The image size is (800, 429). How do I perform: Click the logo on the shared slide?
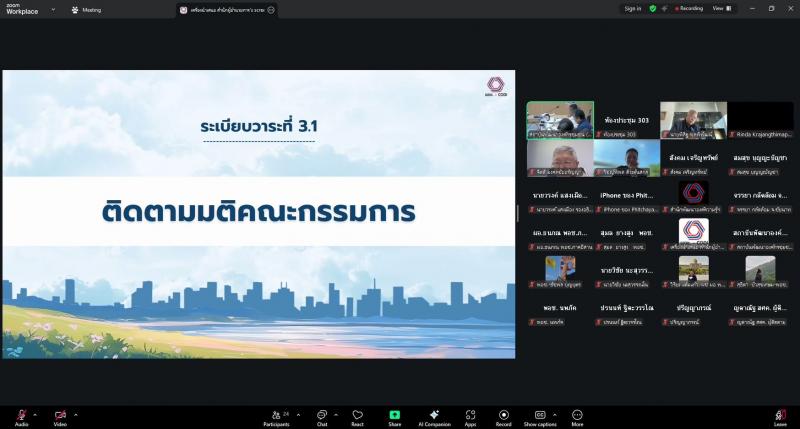495,87
